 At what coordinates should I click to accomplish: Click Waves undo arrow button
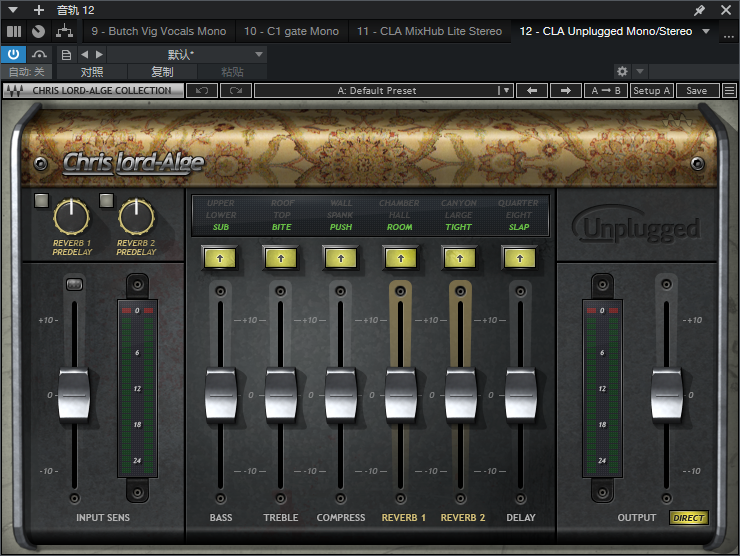[x=202, y=91]
